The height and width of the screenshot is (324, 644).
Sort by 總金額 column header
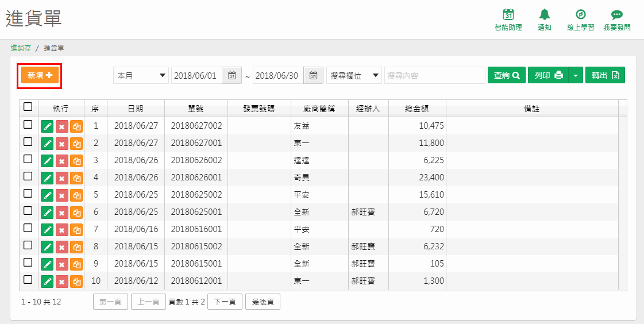tap(417, 109)
